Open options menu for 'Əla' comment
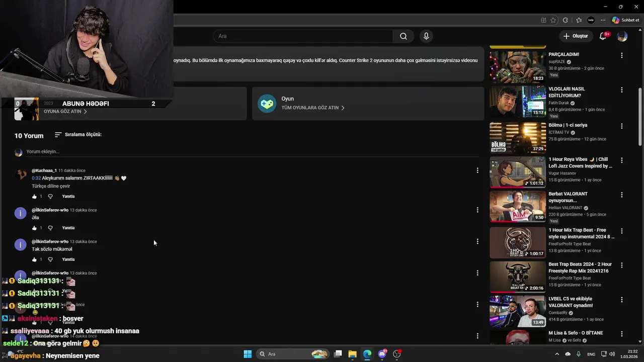This screenshot has width=644, height=362. (477, 210)
